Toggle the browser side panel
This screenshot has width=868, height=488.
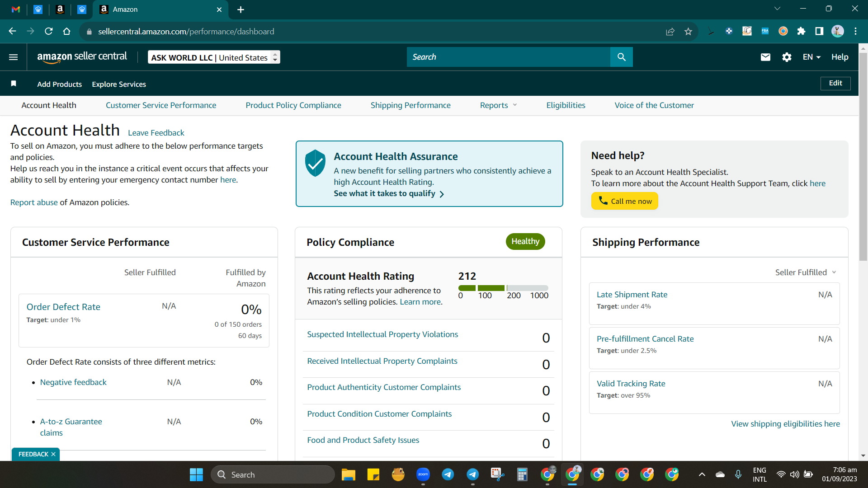pyautogui.click(x=819, y=31)
